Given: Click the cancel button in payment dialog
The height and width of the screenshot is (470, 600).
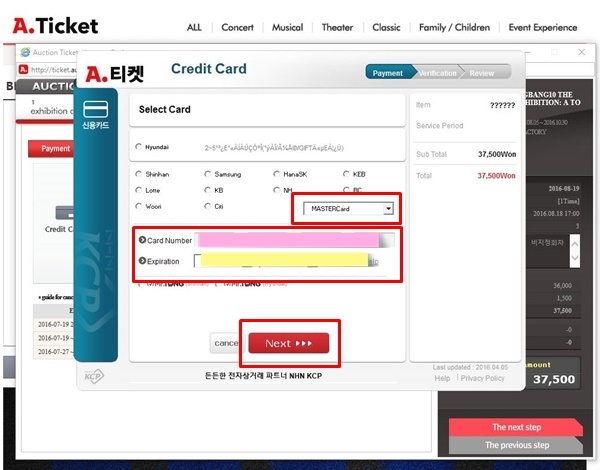Looking at the screenshot, I should tap(226, 343).
